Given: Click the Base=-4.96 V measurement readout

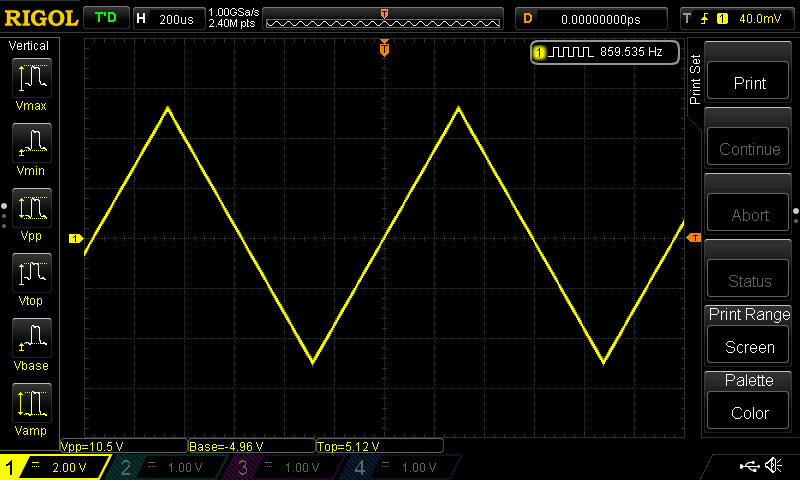Looking at the screenshot, I should [252, 446].
